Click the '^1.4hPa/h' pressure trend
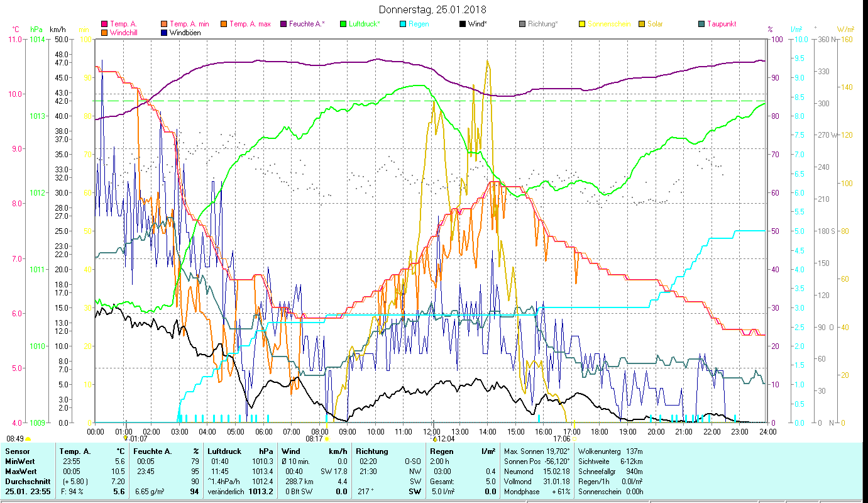 (224, 482)
